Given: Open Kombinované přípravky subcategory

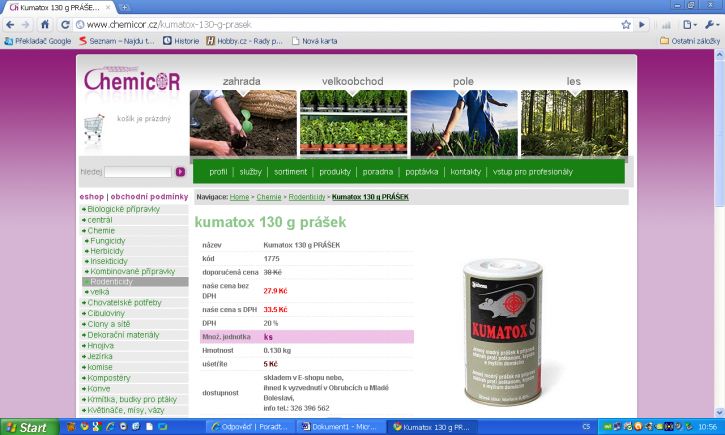Looking at the screenshot, I should [x=132, y=271].
